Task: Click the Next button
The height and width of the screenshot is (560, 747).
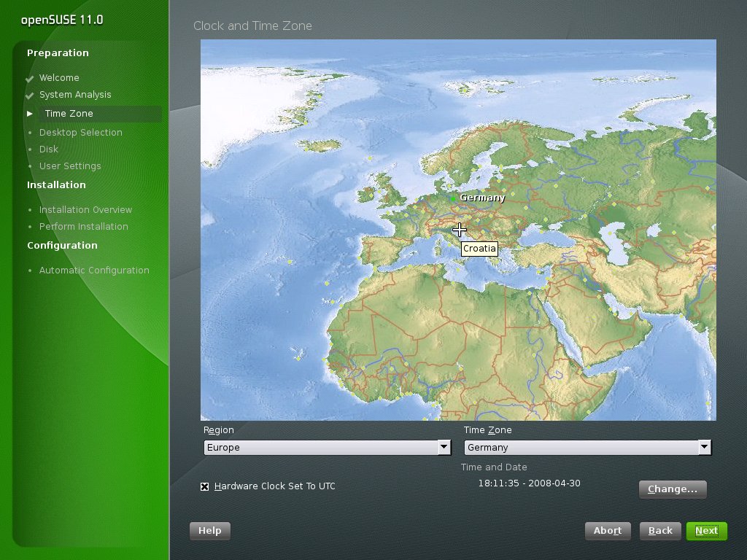Action: point(706,531)
